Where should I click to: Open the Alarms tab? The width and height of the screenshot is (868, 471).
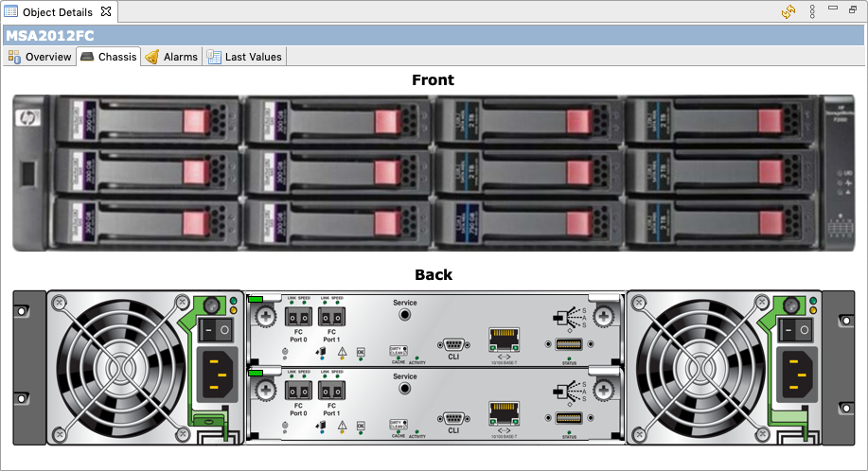(x=171, y=57)
